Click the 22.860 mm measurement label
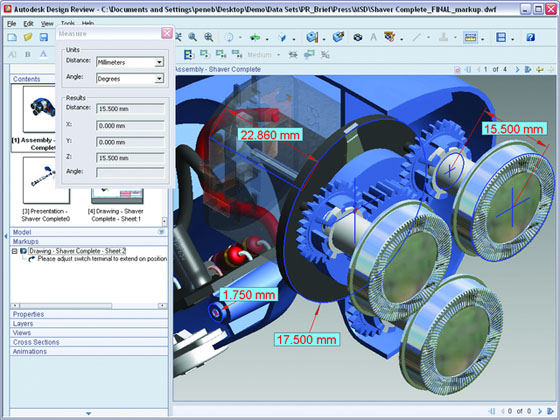Image resolution: width=560 pixels, height=420 pixels. pyautogui.click(x=270, y=135)
